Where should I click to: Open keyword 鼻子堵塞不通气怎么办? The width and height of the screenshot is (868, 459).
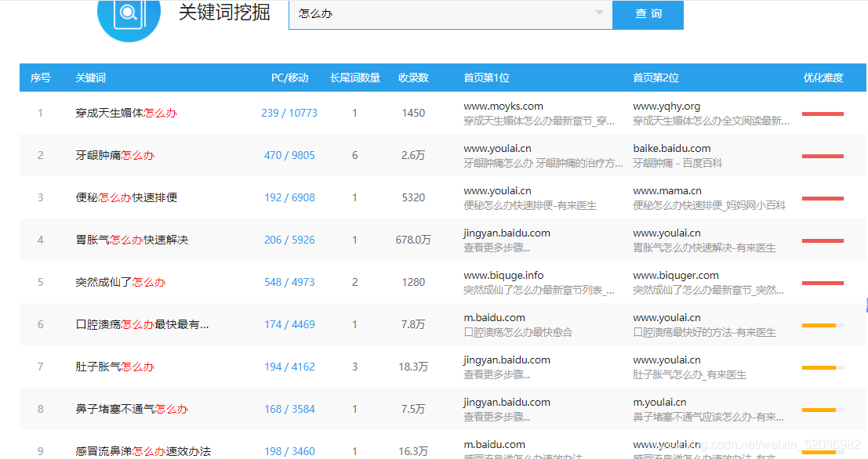pos(132,409)
